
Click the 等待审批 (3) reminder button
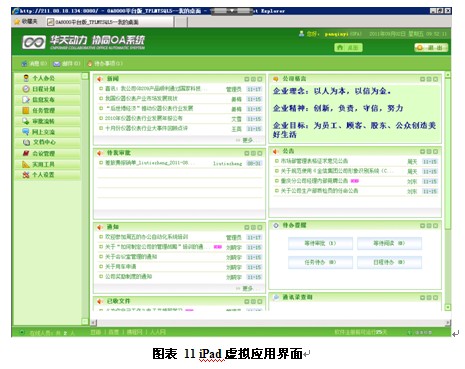click(320, 243)
